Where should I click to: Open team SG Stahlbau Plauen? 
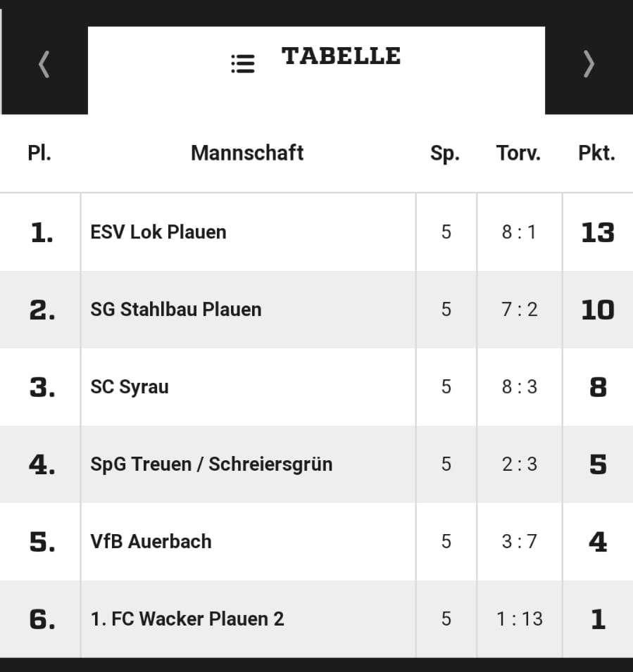coord(176,310)
